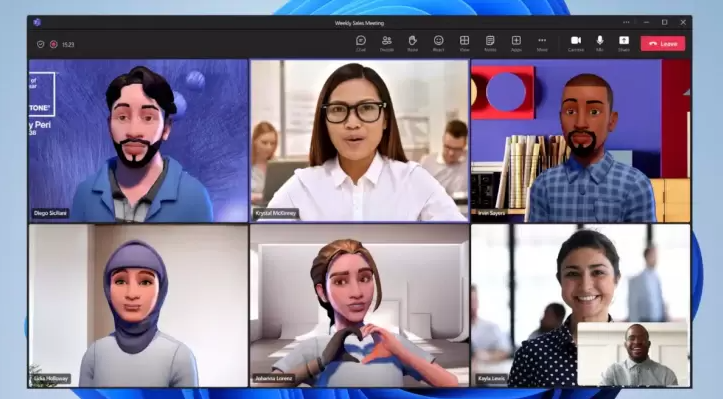This screenshot has width=723, height=399.
Task: Select Diego Siciliani's avatar video tile
Action: (x=138, y=141)
